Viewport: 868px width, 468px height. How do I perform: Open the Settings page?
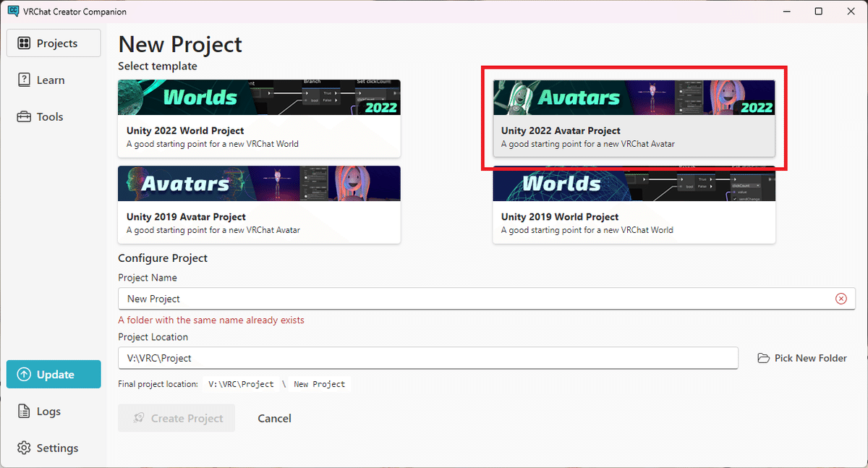point(54,448)
